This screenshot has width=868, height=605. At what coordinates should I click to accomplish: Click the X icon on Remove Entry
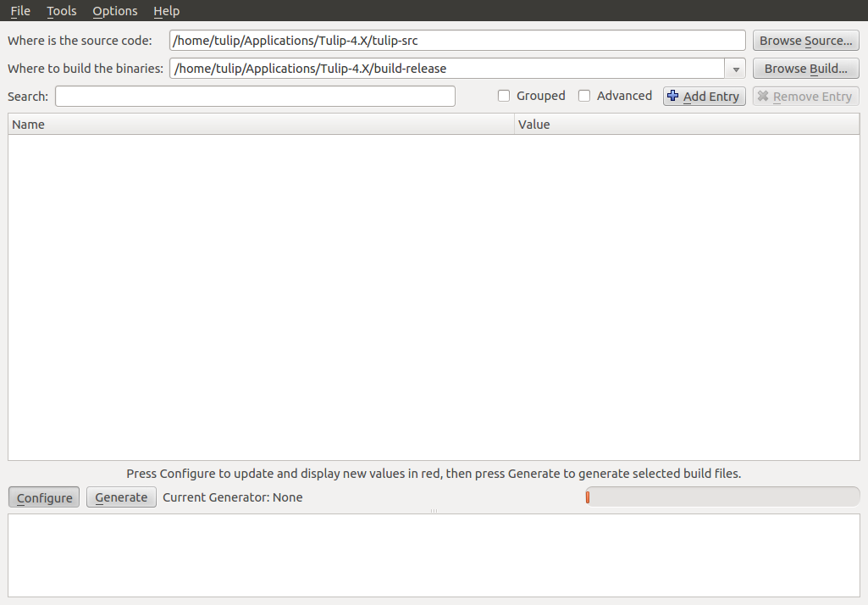coord(763,97)
